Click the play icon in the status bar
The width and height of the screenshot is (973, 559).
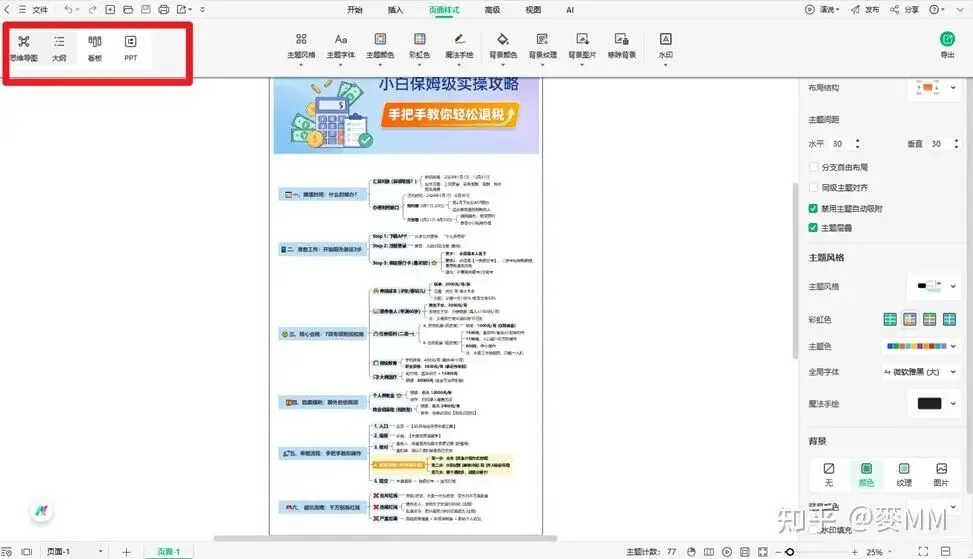click(x=727, y=552)
